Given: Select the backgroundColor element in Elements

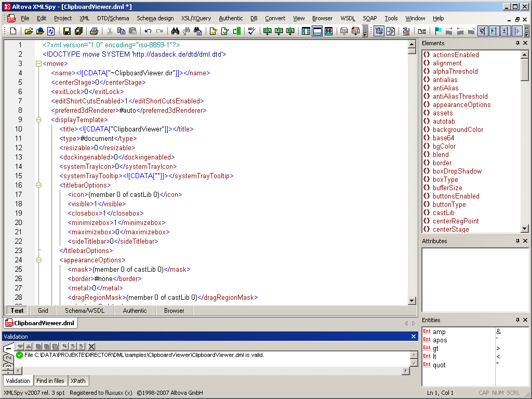Looking at the screenshot, I should [458, 129].
